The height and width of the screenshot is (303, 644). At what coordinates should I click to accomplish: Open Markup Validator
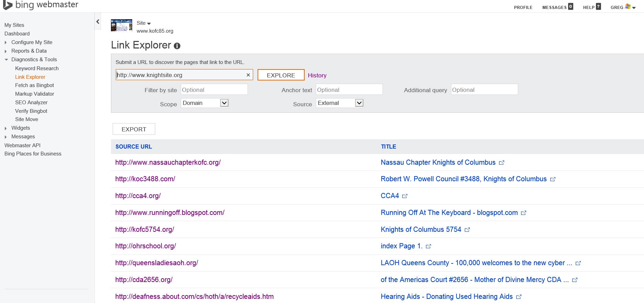click(35, 94)
